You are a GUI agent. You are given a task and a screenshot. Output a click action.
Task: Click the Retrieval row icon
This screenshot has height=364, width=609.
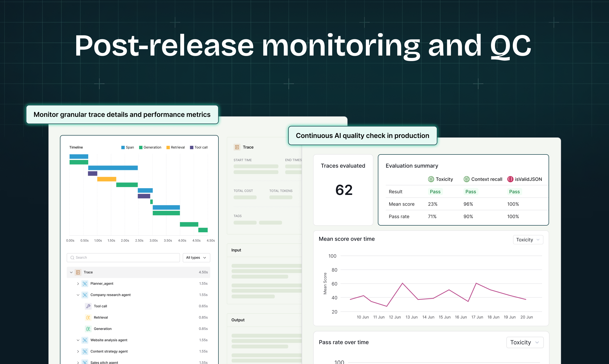click(88, 317)
